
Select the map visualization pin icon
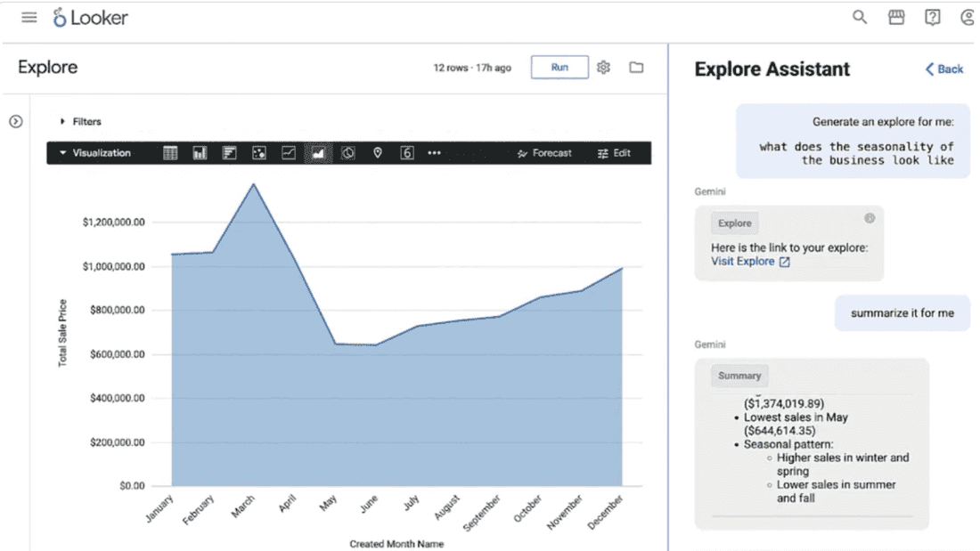378,153
